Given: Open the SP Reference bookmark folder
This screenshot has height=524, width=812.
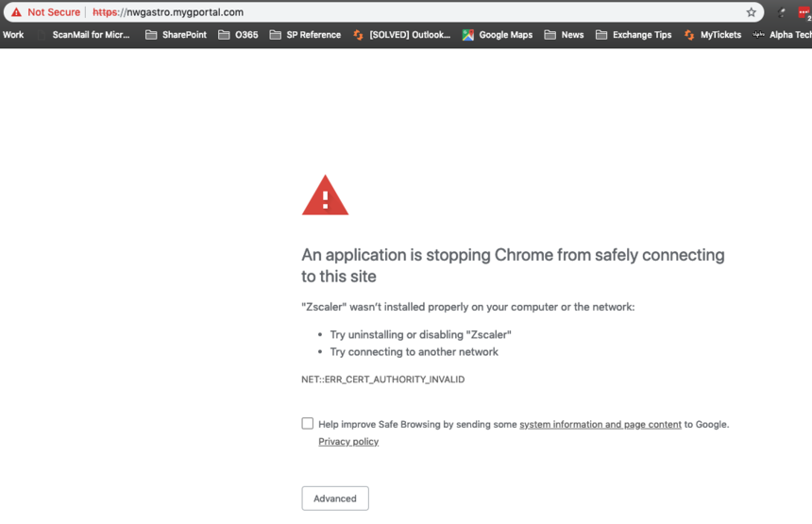Looking at the screenshot, I should (306, 35).
